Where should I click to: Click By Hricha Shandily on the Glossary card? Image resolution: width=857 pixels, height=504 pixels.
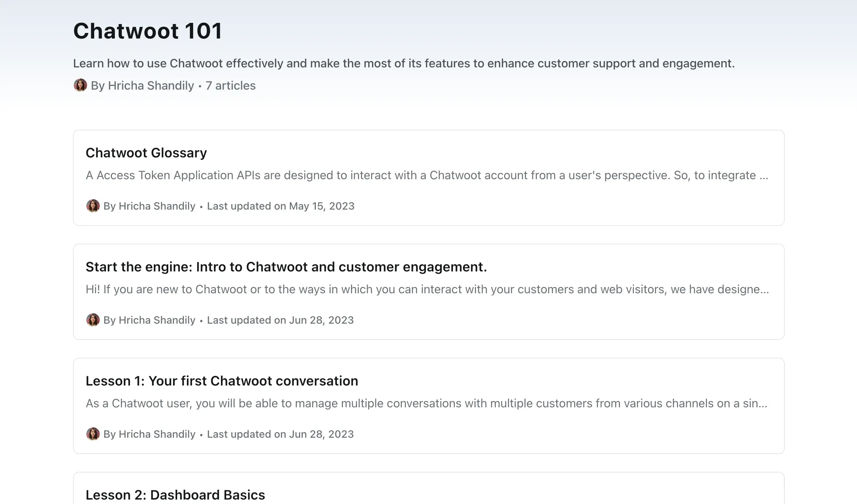149,206
